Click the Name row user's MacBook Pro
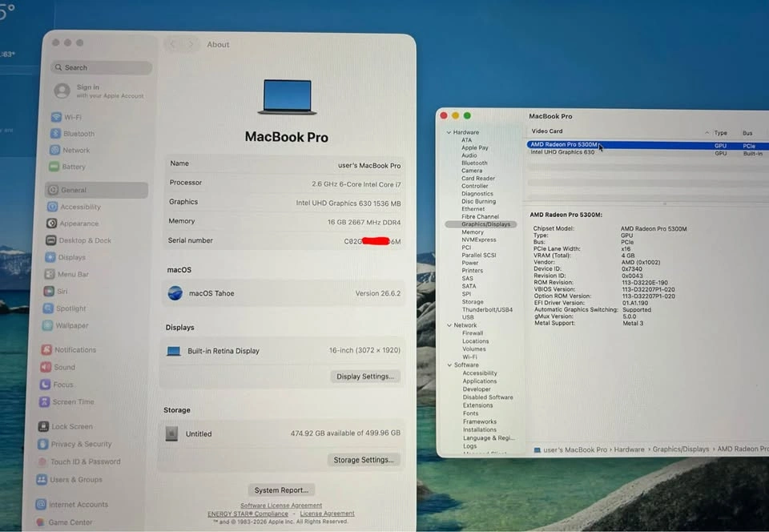Image resolution: width=769 pixels, height=532 pixels. (x=285, y=165)
